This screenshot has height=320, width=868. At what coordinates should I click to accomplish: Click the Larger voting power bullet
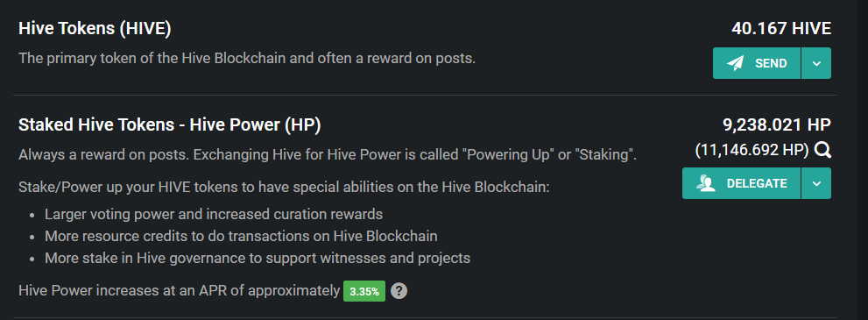pos(214,214)
